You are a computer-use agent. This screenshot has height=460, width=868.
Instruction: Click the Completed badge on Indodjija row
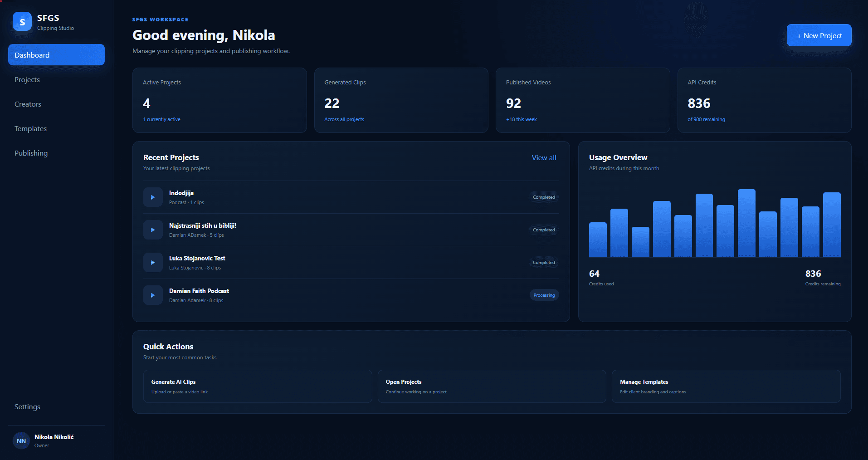[544, 197]
